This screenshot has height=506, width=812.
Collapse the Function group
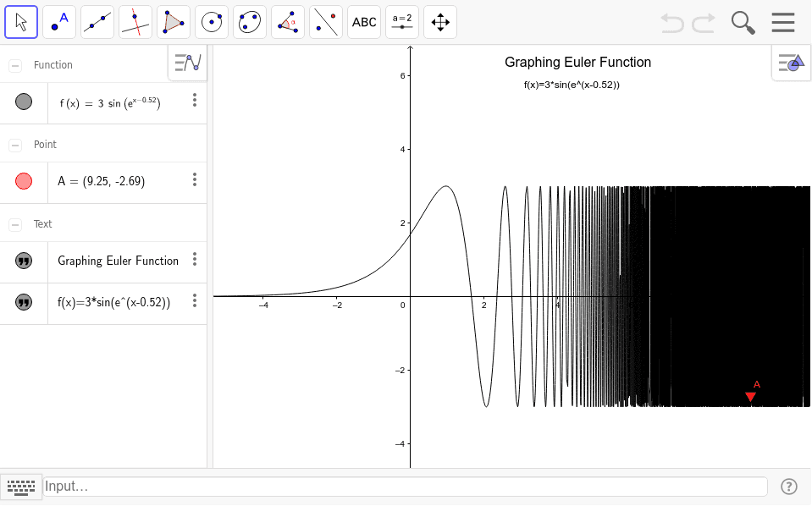(15, 66)
